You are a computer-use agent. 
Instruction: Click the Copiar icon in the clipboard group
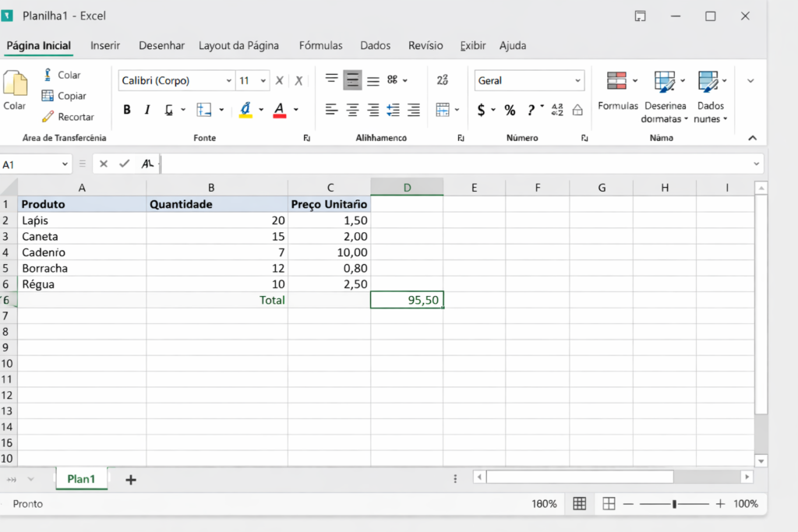tap(48, 96)
